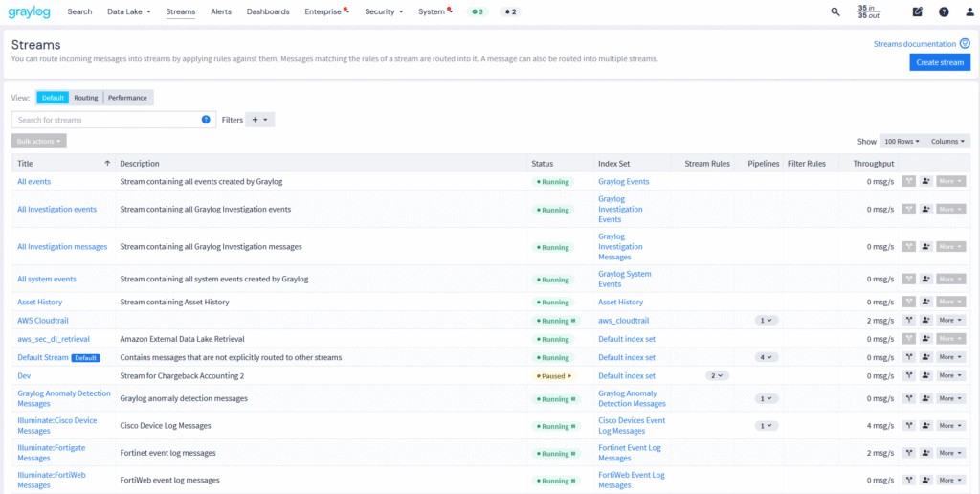980x494 pixels.
Task: Share the Default Stream
Action: pos(926,357)
